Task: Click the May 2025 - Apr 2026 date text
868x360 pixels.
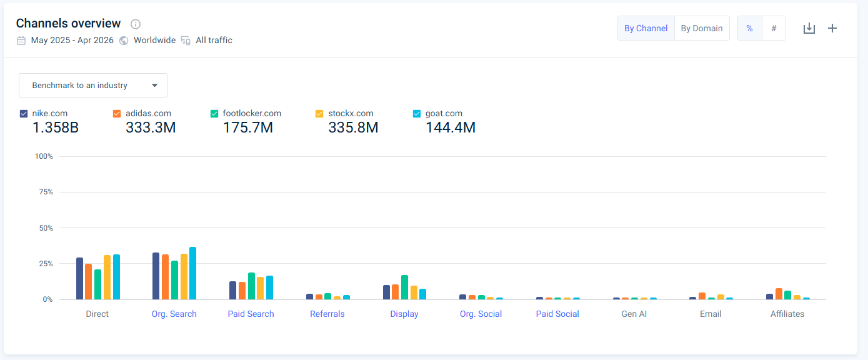Action: click(72, 40)
